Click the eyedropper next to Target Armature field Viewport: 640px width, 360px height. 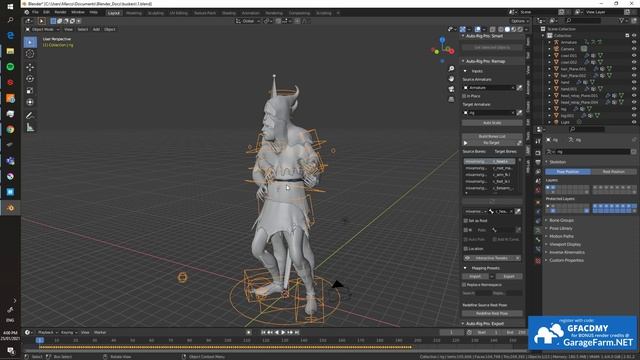pos(519,113)
